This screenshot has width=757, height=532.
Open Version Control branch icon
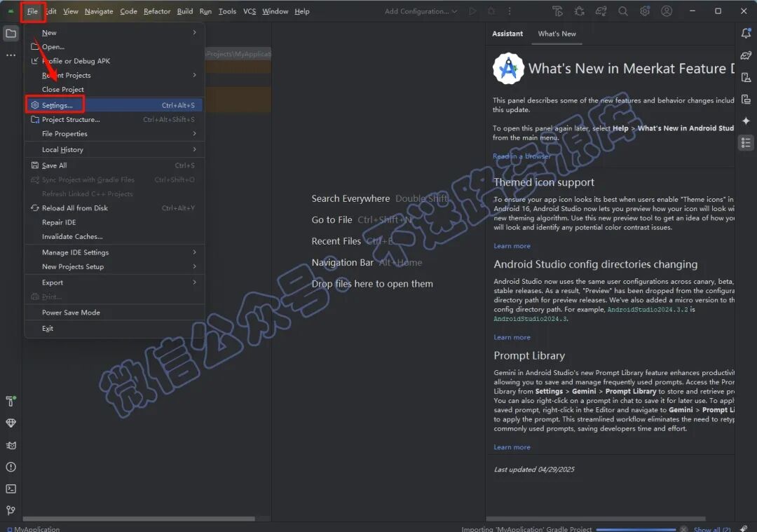pos(11,511)
